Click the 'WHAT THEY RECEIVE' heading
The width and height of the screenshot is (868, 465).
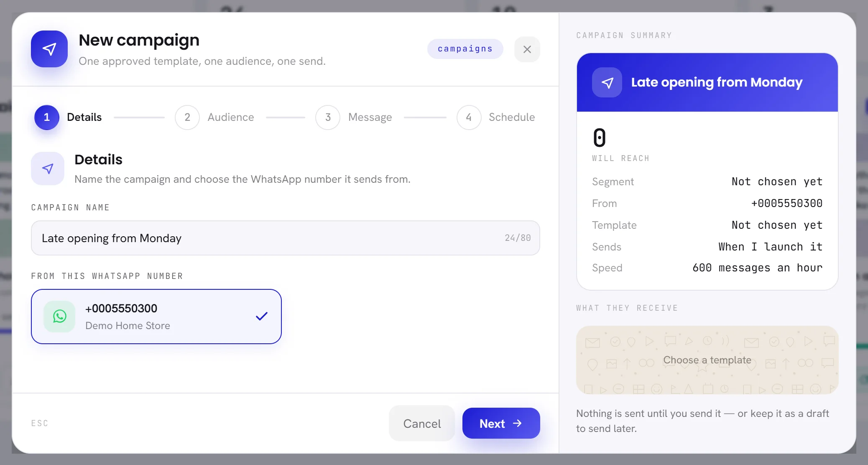click(627, 308)
